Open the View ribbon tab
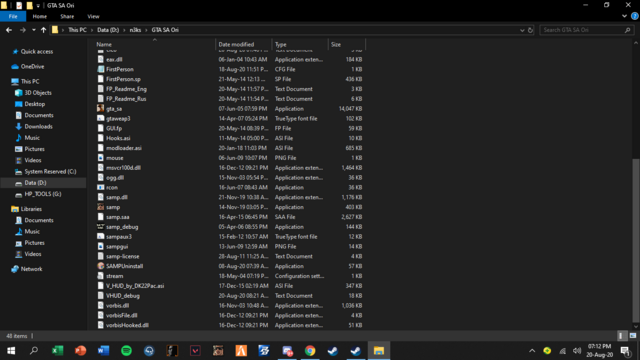The image size is (640, 360). point(93,16)
